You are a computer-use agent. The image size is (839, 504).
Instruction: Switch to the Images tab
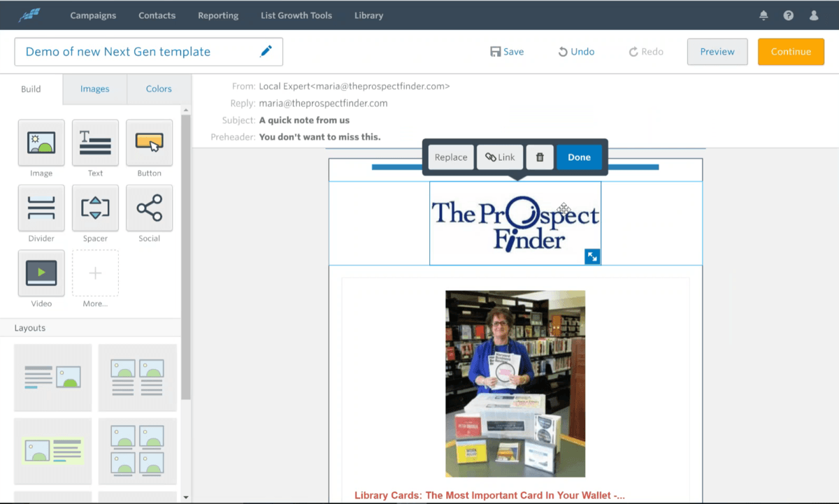coord(94,89)
